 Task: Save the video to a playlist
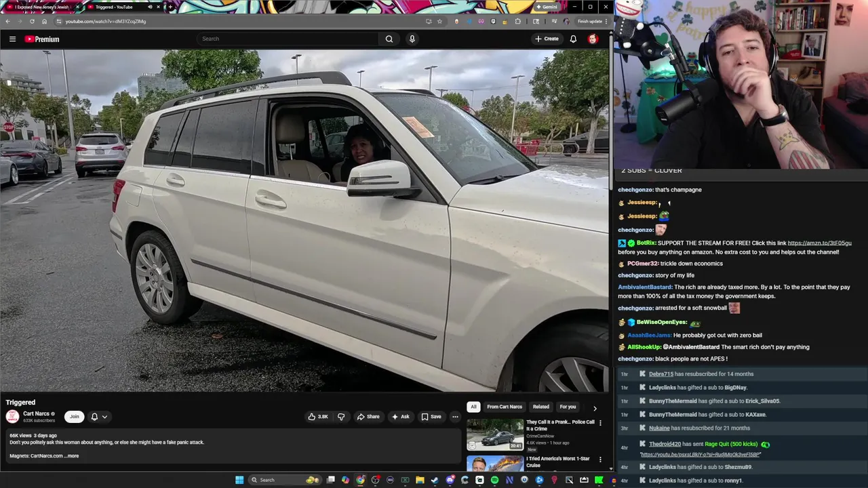click(431, 417)
